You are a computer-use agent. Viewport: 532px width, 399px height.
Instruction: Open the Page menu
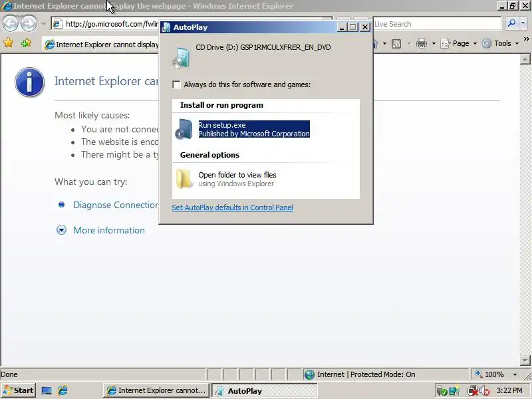coord(458,43)
